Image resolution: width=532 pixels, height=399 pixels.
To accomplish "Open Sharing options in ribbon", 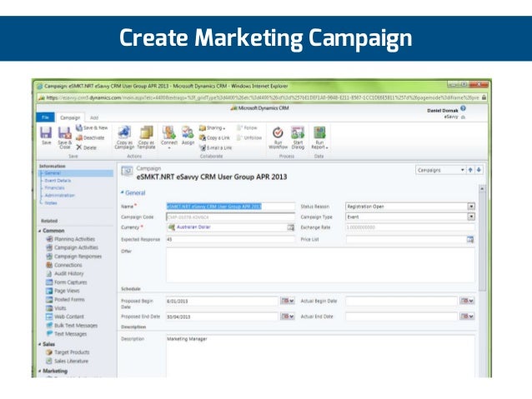I will coord(212,127).
